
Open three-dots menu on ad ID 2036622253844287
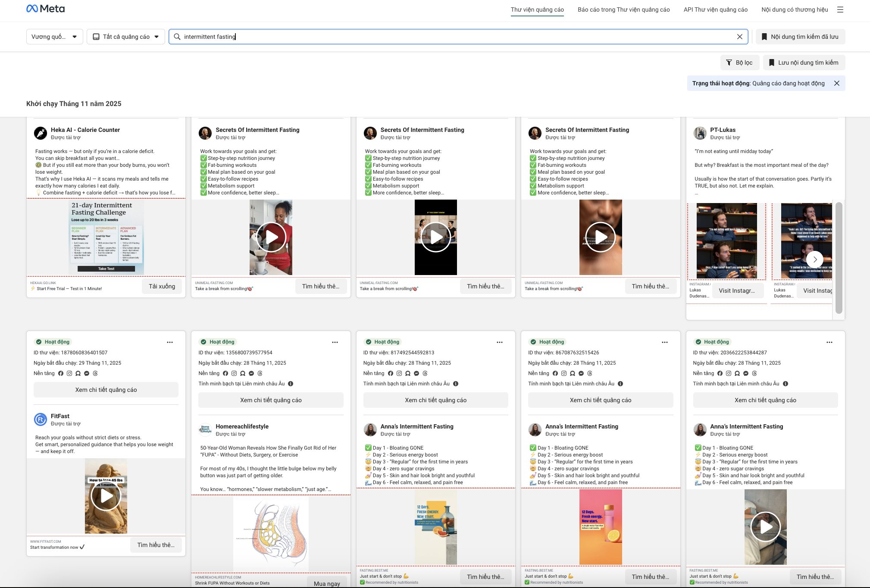(829, 342)
